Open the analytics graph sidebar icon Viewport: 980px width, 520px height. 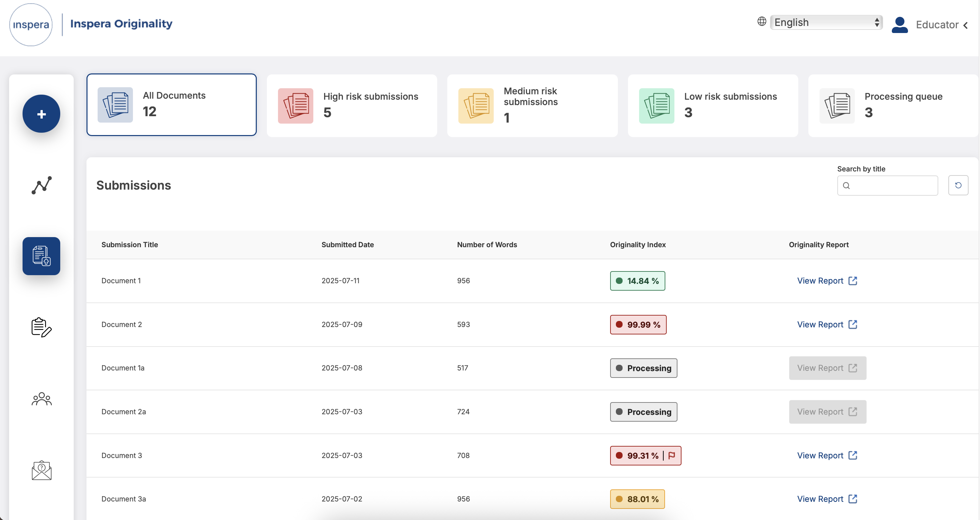pyautogui.click(x=41, y=185)
